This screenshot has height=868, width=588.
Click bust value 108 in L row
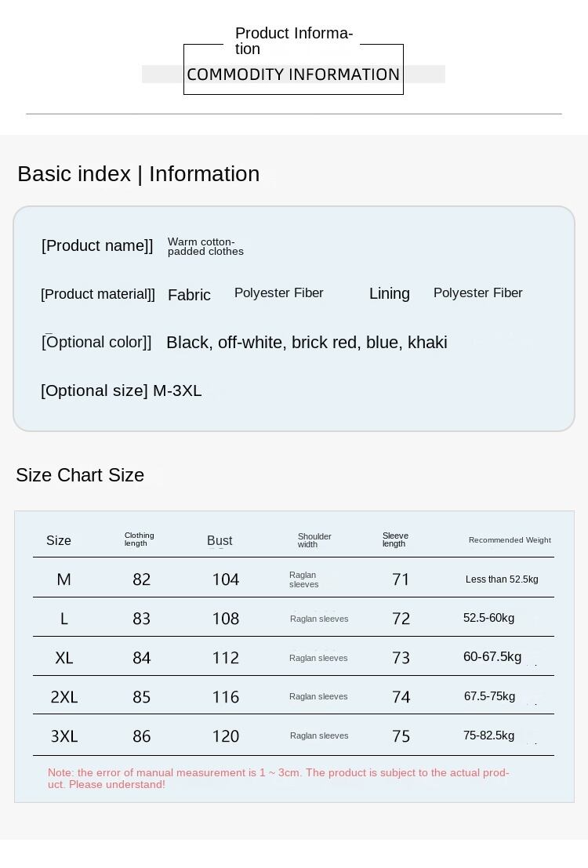(x=226, y=619)
